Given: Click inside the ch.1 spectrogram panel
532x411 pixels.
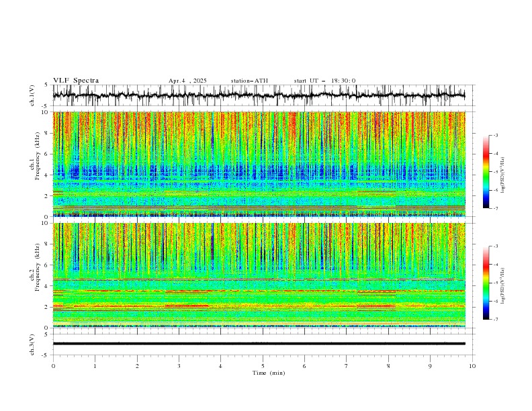Looking at the screenshot, I should (x=259, y=164).
